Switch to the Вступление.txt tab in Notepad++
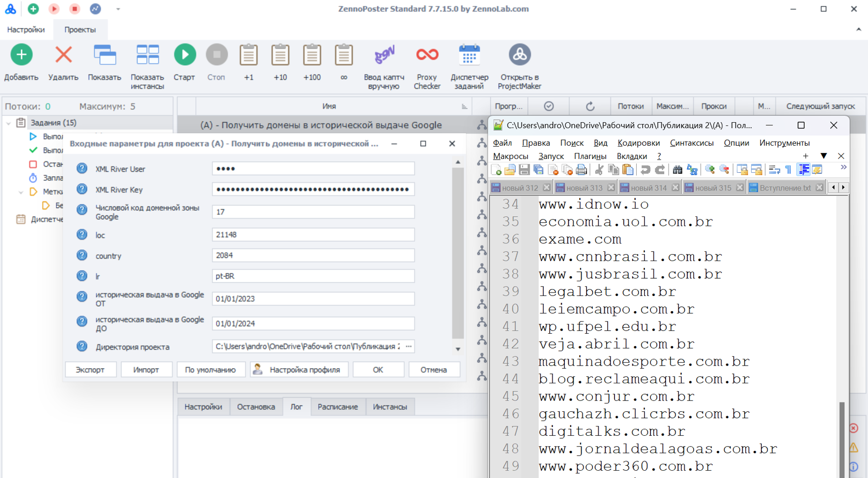The image size is (868, 478). [785, 187]
